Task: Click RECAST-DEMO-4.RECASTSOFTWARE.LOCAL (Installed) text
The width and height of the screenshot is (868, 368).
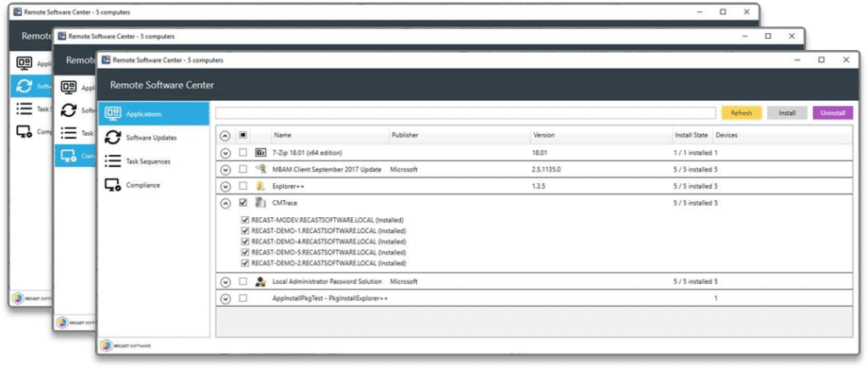Action: [x=329, y=242]
